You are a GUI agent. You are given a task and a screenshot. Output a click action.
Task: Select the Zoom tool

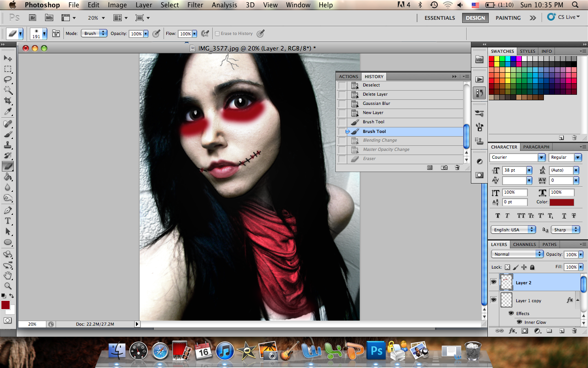click(x=8, y=286)
